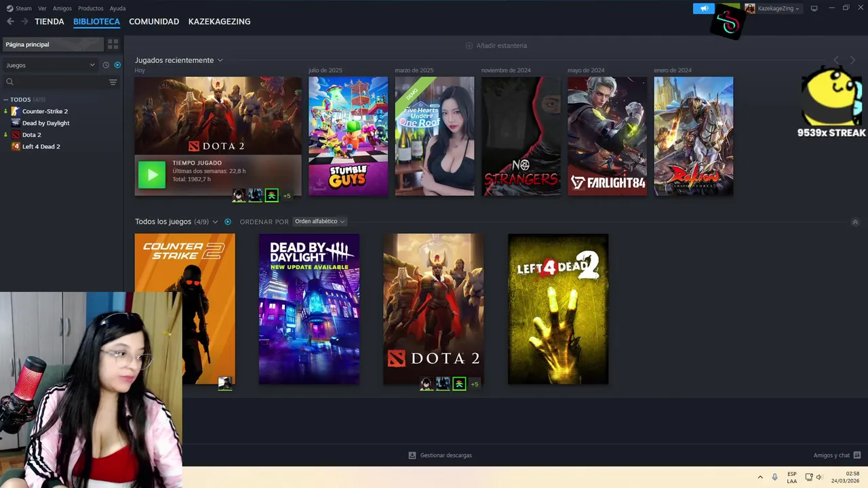This screenshot has height=488, width=868.
Task: Click green-bordered friend avatar on Dota 2 cover
Action: [459, 384]
